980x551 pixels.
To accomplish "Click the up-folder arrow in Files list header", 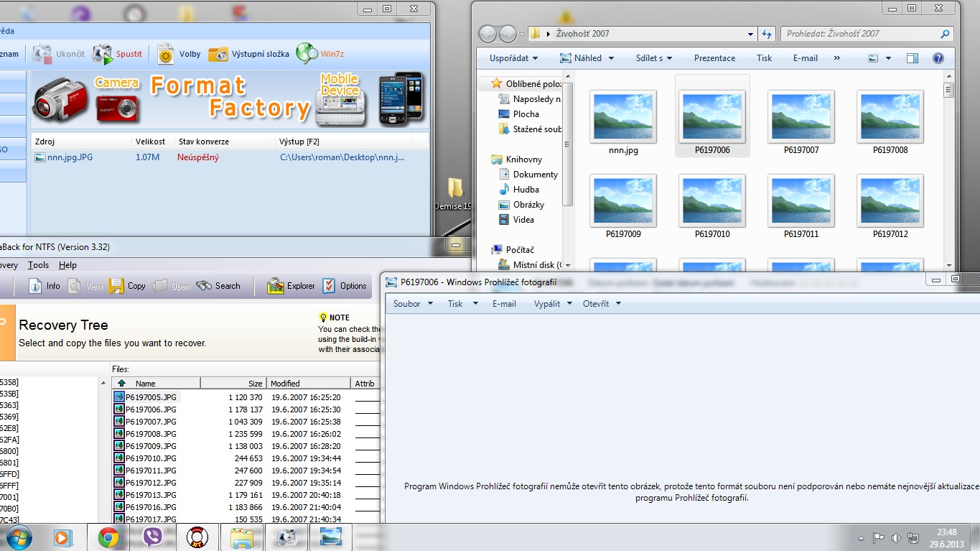I will 121,383.
